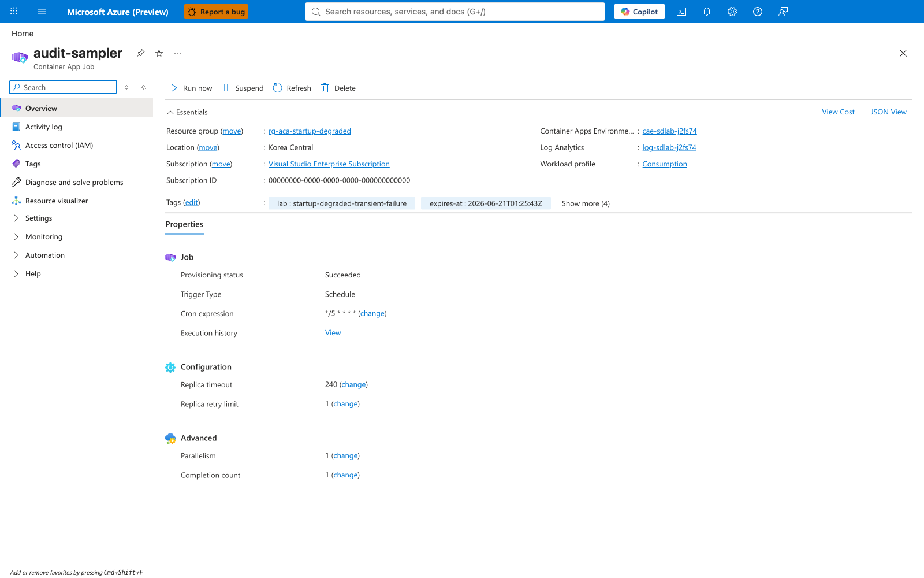Viewport: 924px width, 578px height.
Task: Click the Job section icon
Action: (x=170, y=257)
